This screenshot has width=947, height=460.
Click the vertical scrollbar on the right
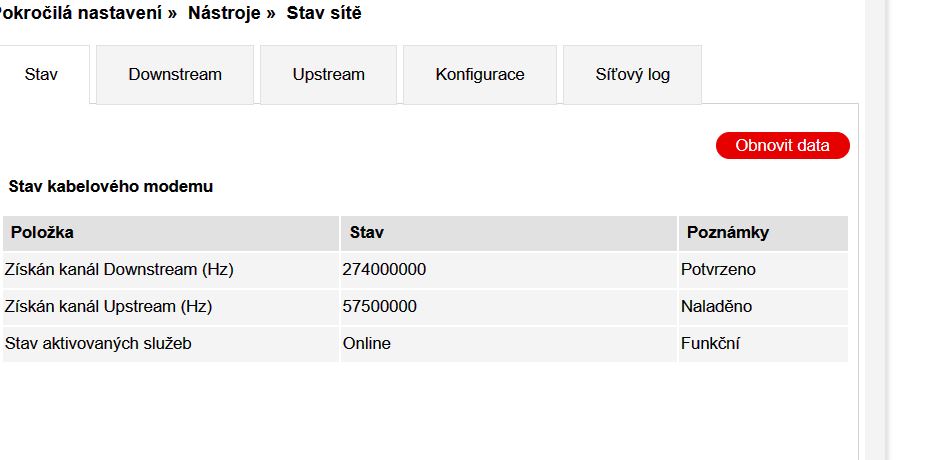[x=876, y=230]
